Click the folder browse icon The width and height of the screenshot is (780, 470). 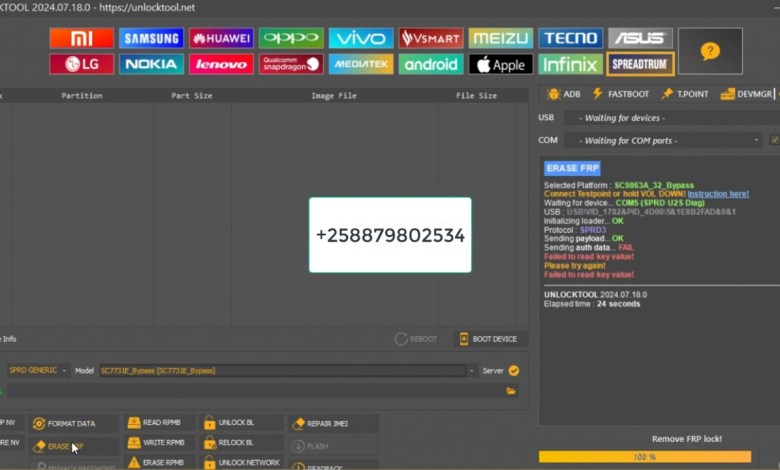click(x=511, y=391)
